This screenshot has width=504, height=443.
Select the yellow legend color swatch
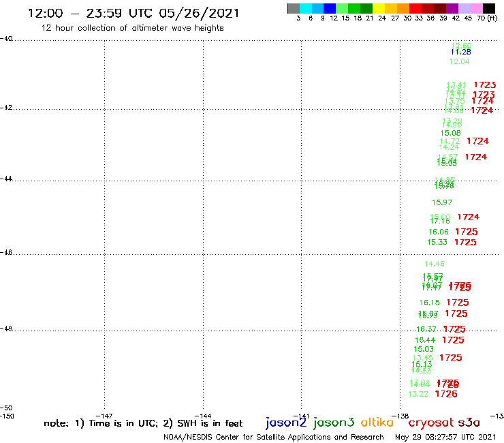point(379,8)
